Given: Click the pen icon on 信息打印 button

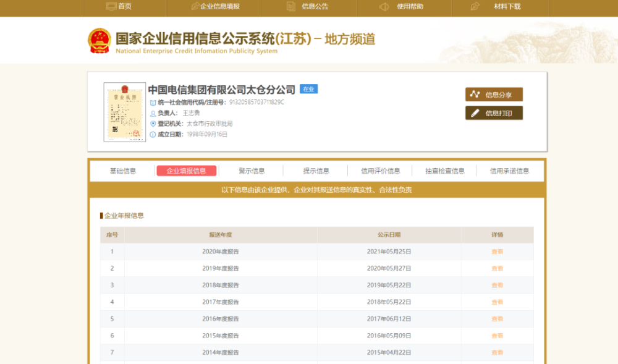Looking at the screenshot, I should pyautogui.click(x=475, y=113).
